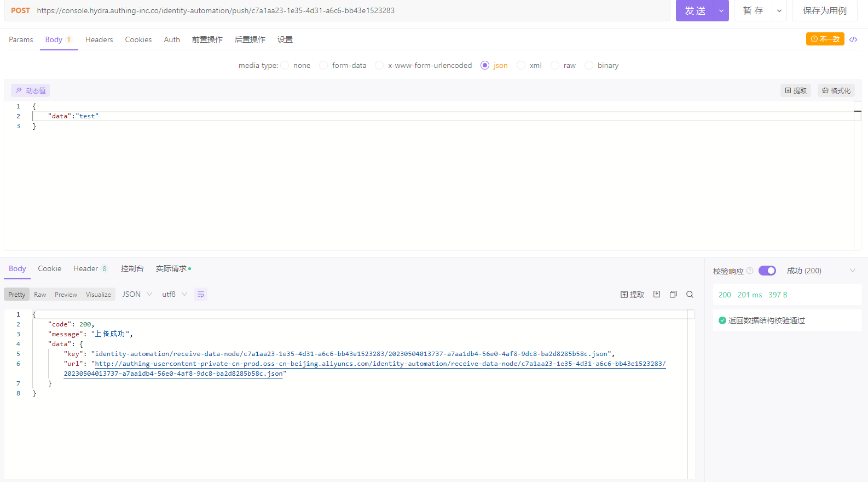The width and height of the screenshot is (868, 482).
Task: Expand the JSON format dropdown
Action: 137,295
